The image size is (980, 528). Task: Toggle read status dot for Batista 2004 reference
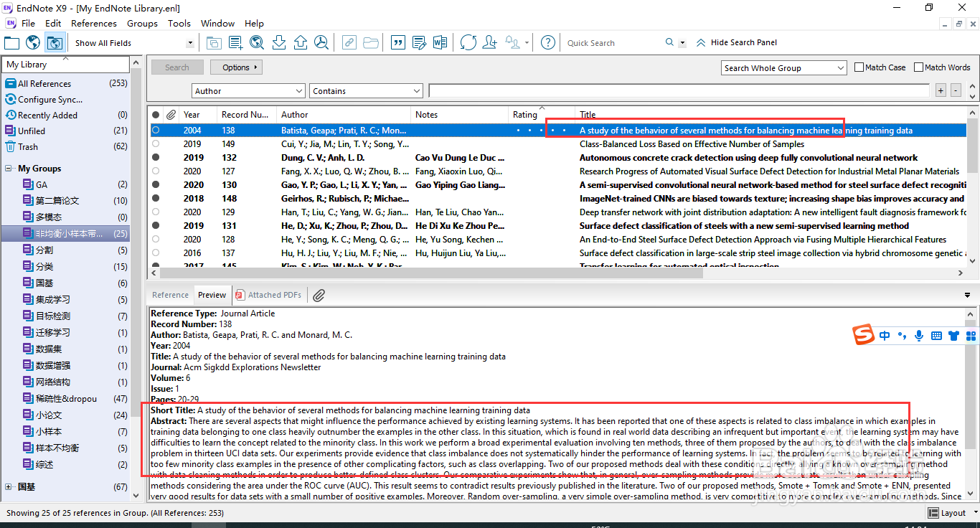156,131
